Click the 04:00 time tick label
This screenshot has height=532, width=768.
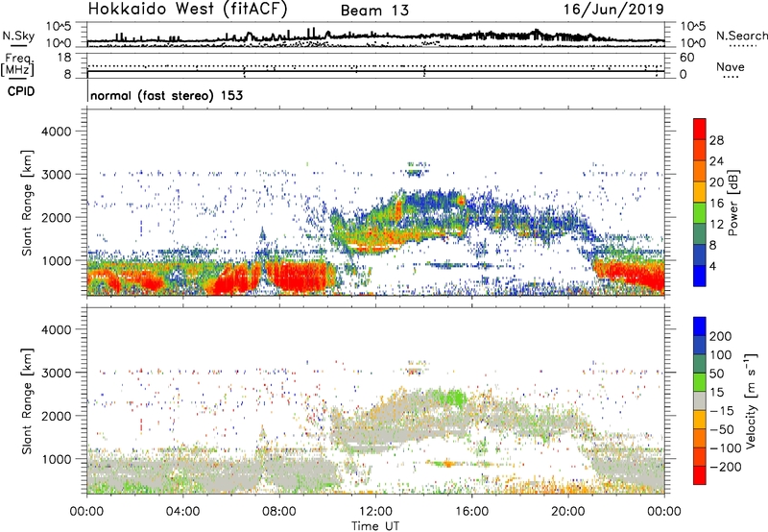(x=183, y=512)
